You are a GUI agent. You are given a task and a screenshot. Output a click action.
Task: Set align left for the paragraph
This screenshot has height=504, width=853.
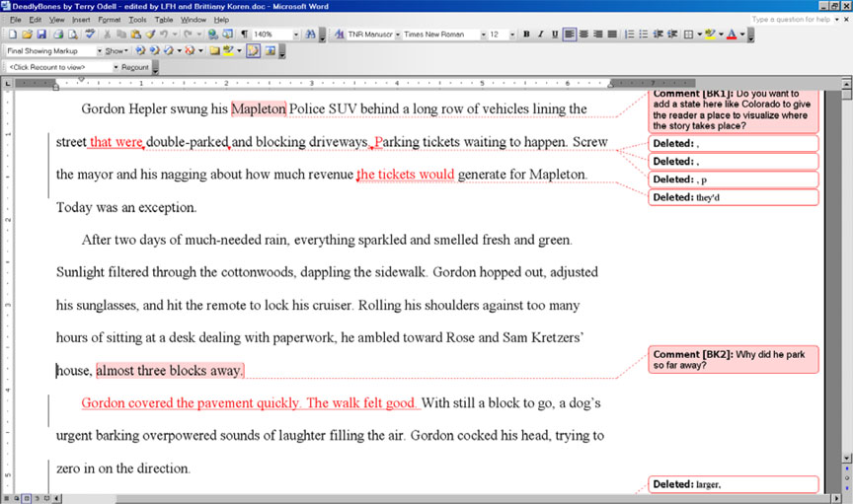[x=569, y=35]
